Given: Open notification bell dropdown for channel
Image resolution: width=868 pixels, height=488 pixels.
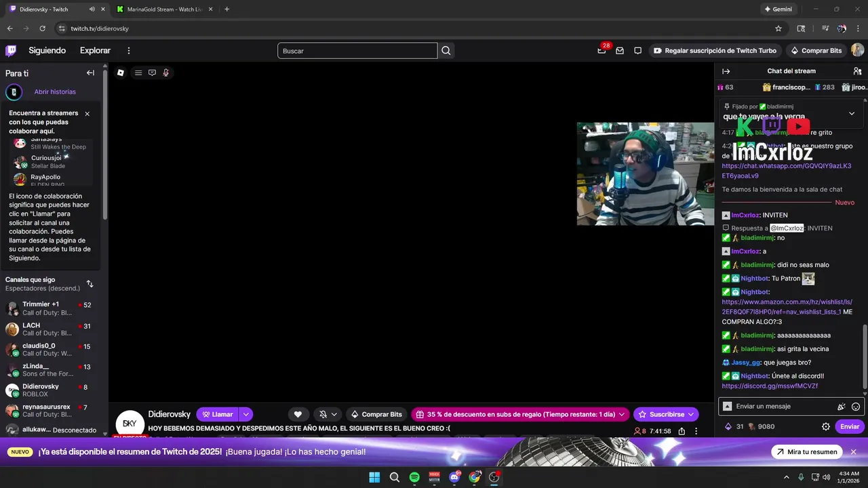Looking at the screenshot, I should 328,414.
